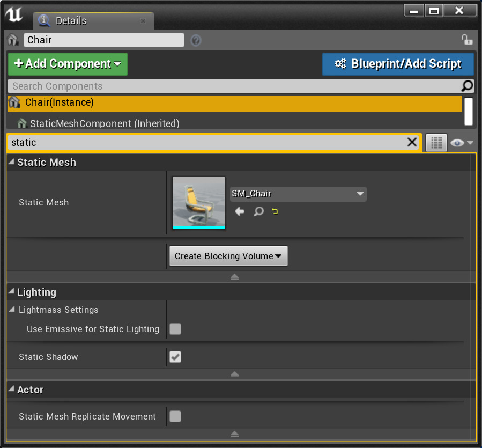Click the lock icon on the Details panel
Image resolution: width=482 pixels, height=448 pixels.
pos(467,40)
